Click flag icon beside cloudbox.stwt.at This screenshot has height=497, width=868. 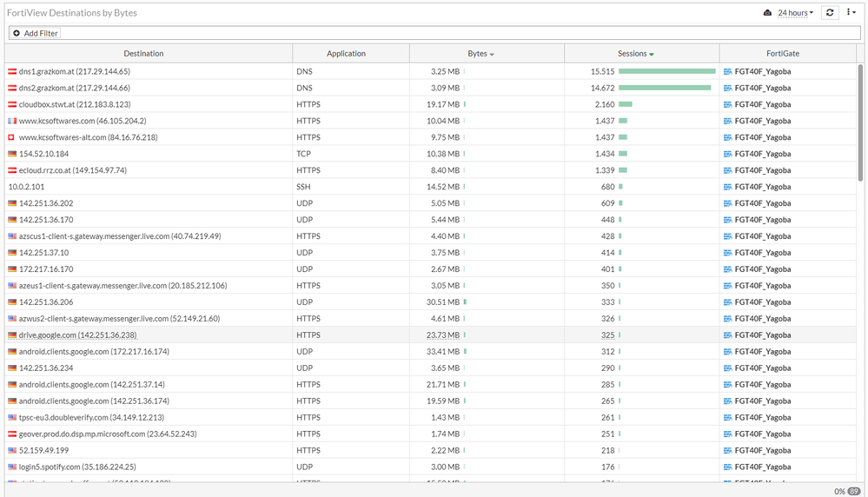point(12,104)
